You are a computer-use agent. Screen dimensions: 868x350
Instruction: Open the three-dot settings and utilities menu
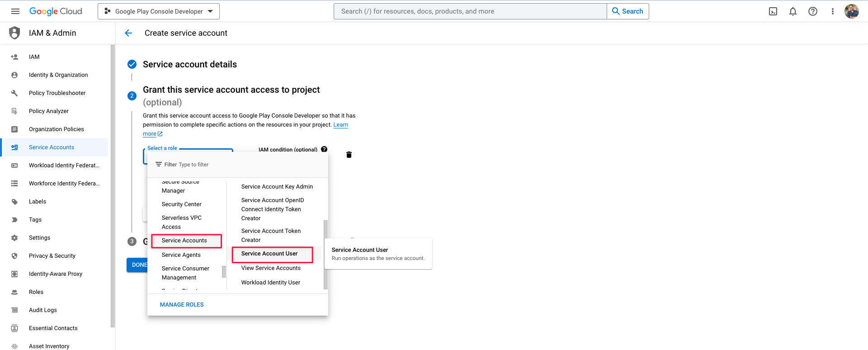pos(833,11)
